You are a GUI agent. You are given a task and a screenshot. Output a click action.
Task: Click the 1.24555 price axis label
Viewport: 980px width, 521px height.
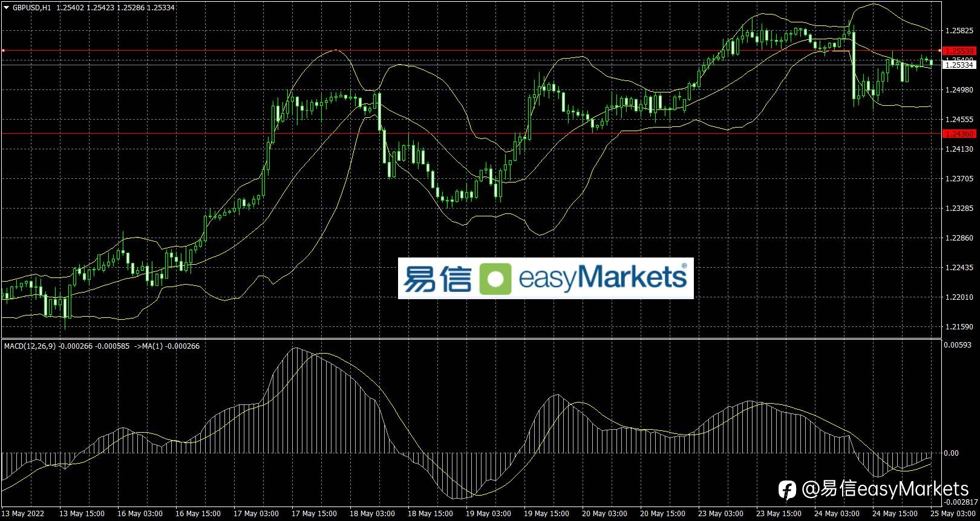click(959, 120)
